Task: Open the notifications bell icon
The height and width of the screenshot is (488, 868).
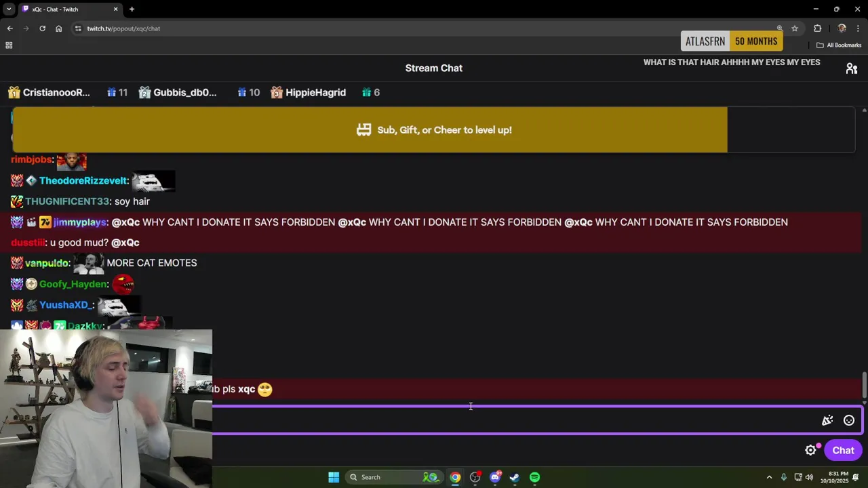Action: [x=856, y=477]
